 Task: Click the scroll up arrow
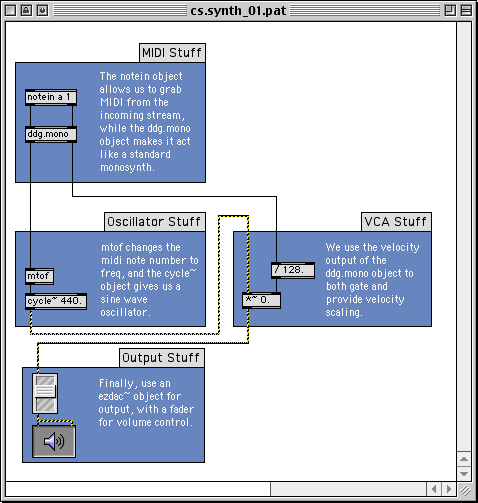(464, 459)
